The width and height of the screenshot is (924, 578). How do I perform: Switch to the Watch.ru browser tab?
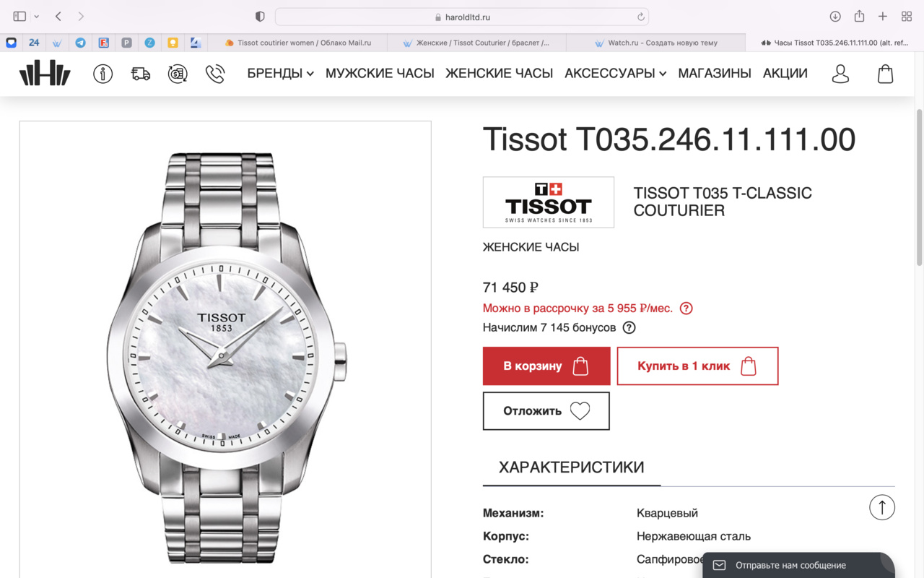click(655, 43)
